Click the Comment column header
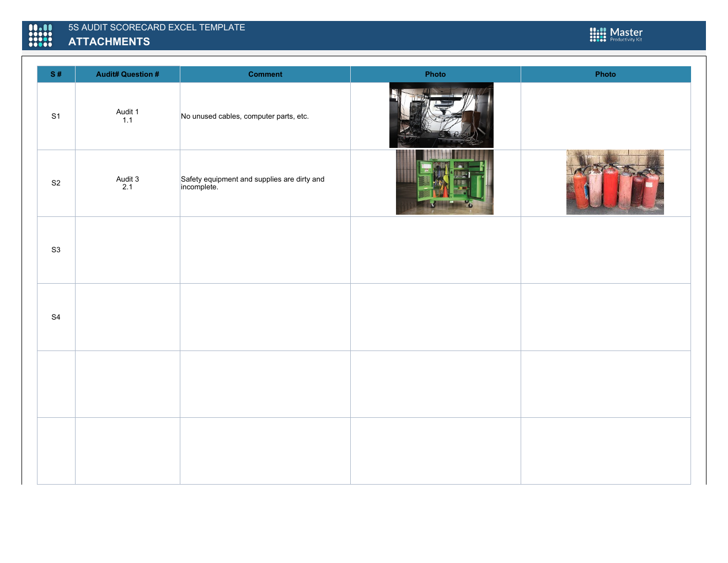This screenshot has height=563, width=728. tap(265, 75)
